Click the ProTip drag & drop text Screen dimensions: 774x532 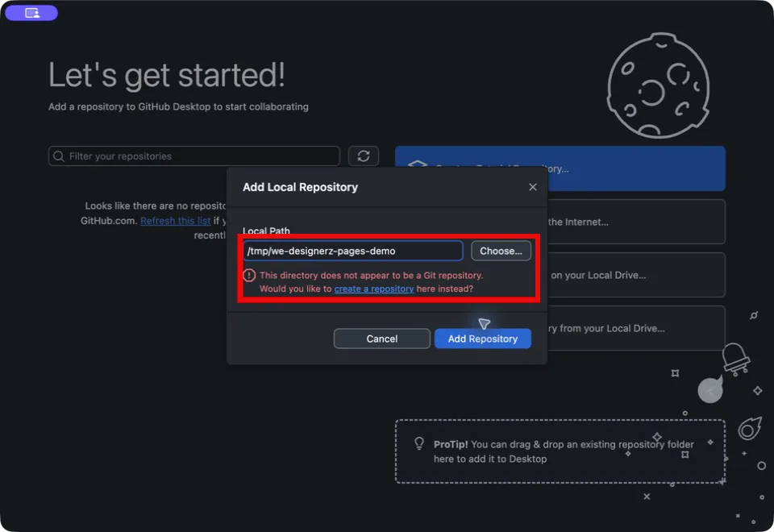[x=564, y=451]
